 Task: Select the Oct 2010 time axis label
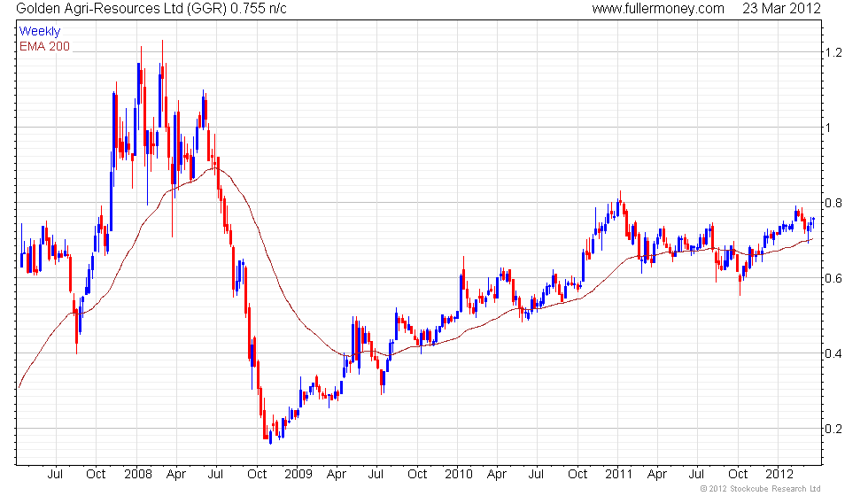tap(577, 475)
